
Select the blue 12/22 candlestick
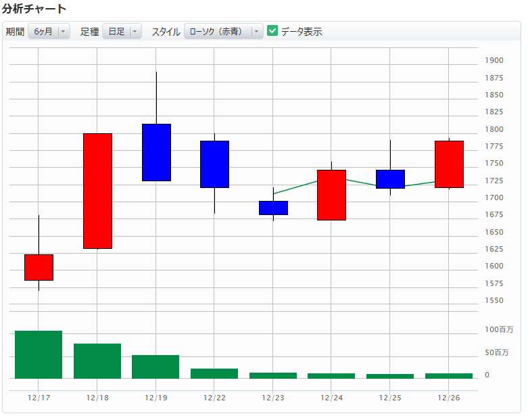pyautogui.click(x=214, y=164)
